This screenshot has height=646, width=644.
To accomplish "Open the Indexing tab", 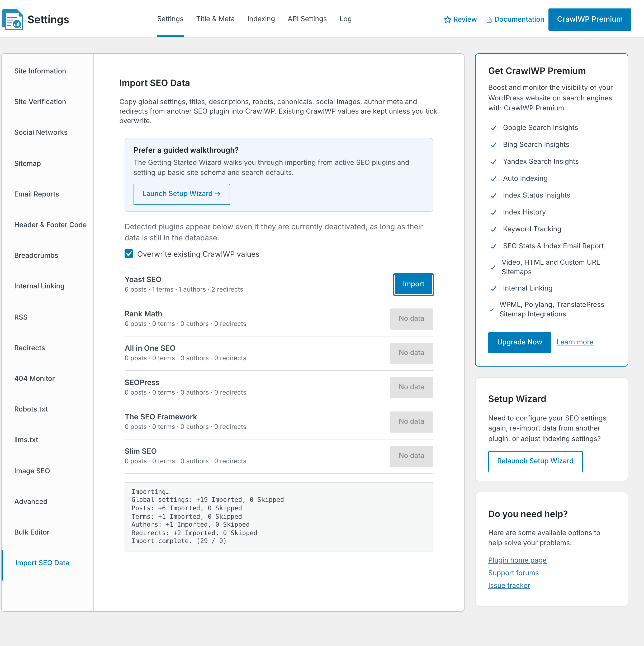I will click(x=261, y=19).
